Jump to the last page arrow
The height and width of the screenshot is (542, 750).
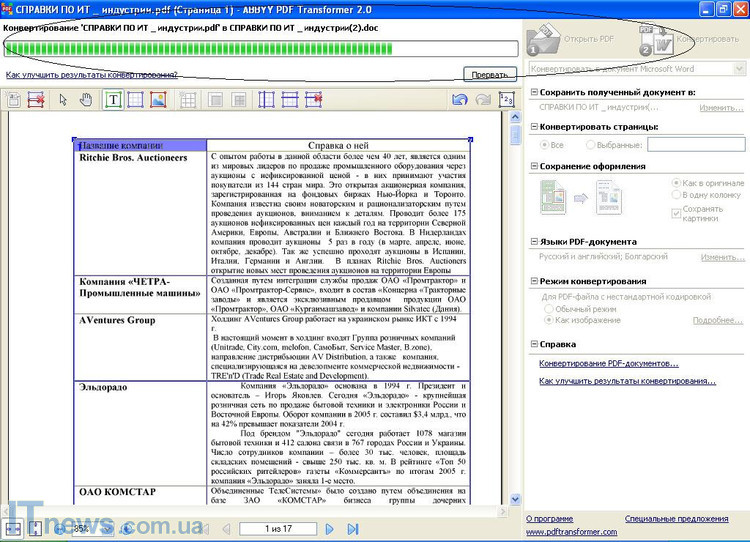[353, 529]
